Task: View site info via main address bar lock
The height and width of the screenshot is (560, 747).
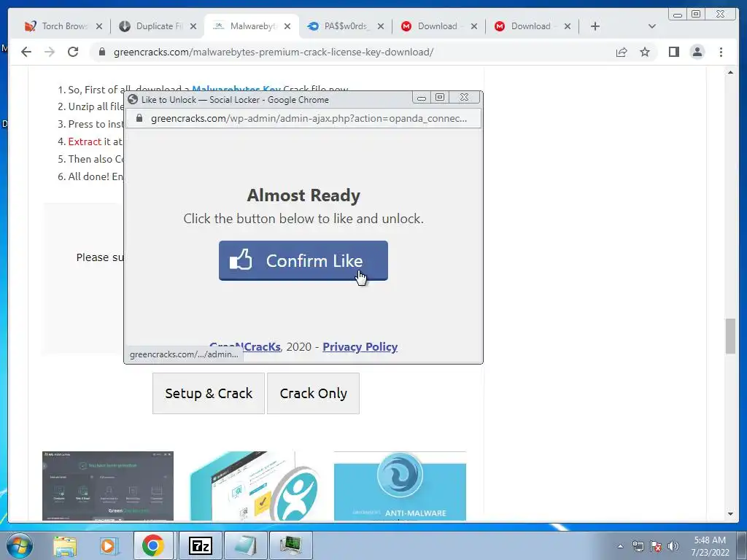Action: click(101, 52)
